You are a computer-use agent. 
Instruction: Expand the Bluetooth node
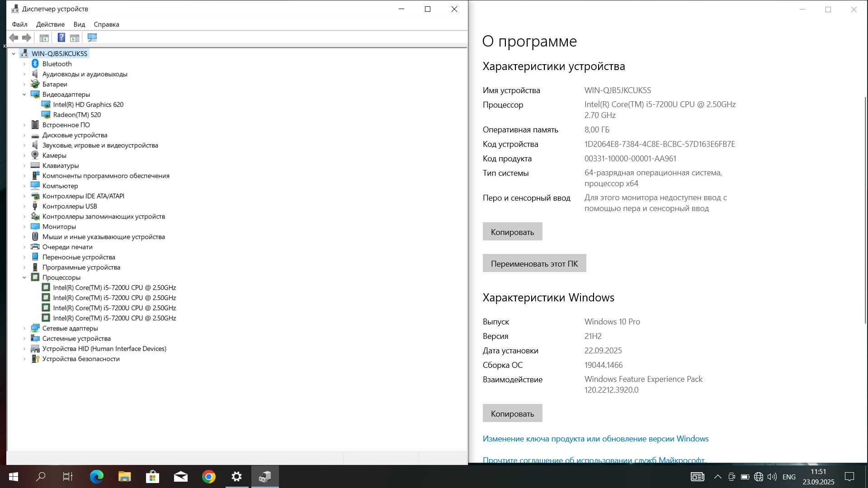pyautogui.click(x=24, y=64)
